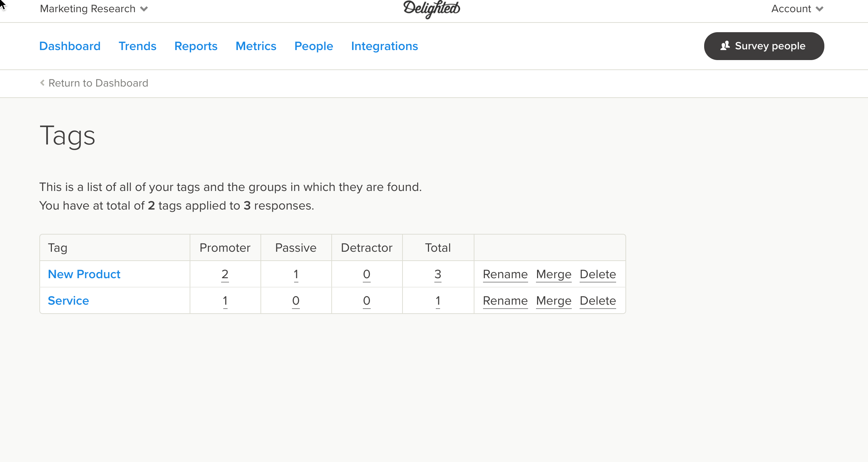Navigate to the Metrics tab
Viewport: 868px width, 462px height.
[256, 46]
